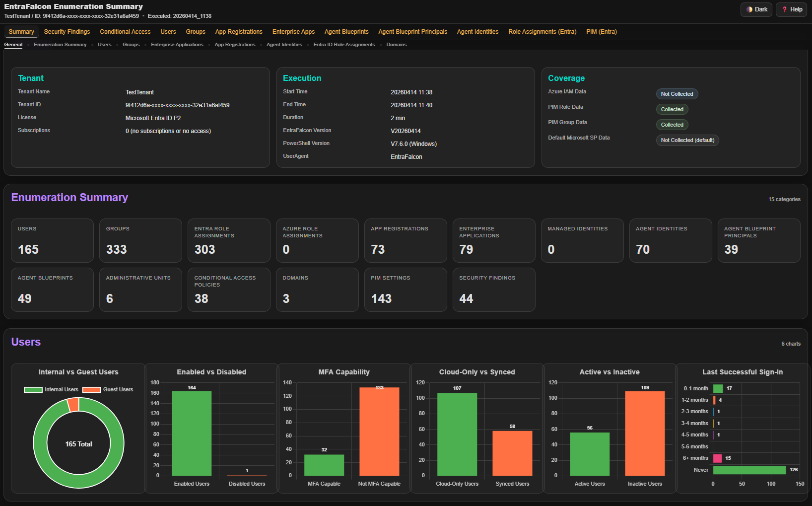This screenshot has height=506, width=812.
Task: Open the Domains card showing 3
Action: (x=317, y=289)
